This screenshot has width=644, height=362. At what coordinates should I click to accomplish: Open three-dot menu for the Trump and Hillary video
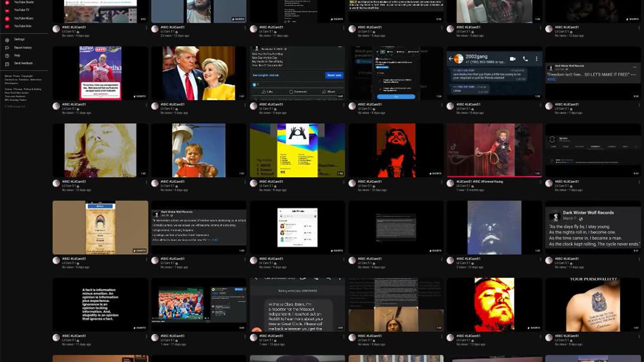pyautogui.click(x=244, y=105)
